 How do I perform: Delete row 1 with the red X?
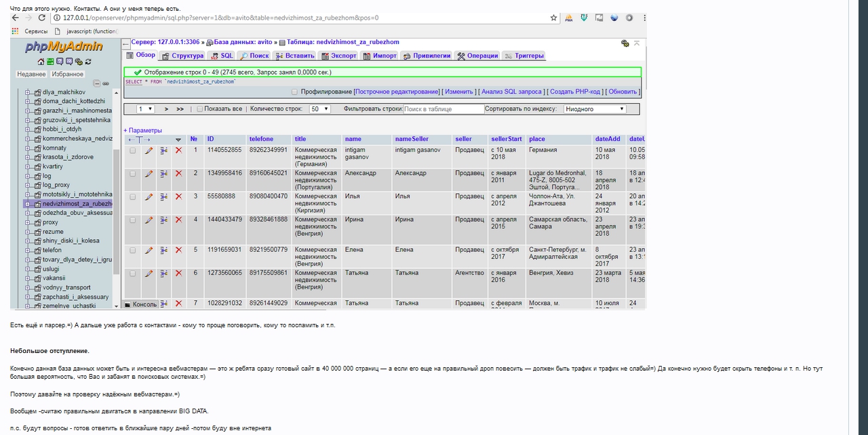click(x=178, y=150)
